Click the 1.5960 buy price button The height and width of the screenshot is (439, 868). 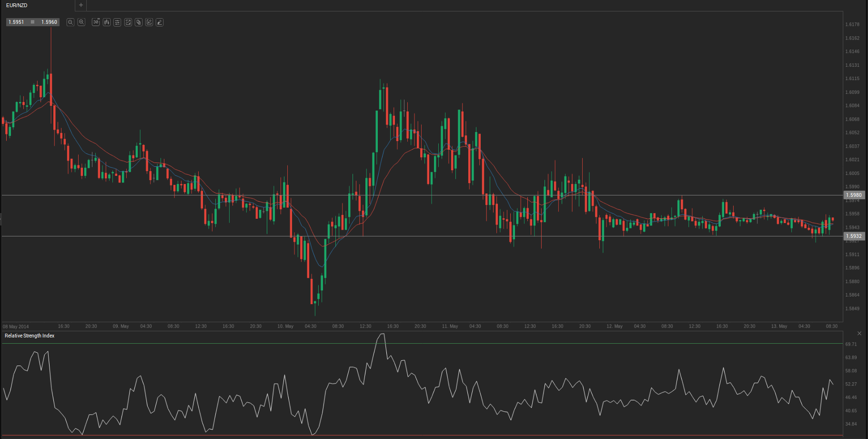(49, 22)
